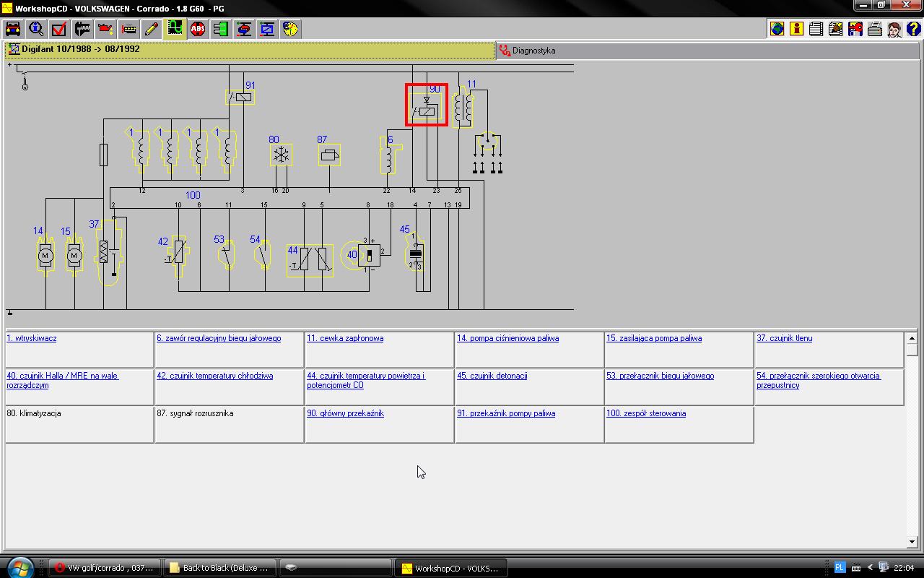Click air temperature sensor 44 in diagram
Image resolution: width=924 pixels, height=578 pixels.
pos(311,260)
